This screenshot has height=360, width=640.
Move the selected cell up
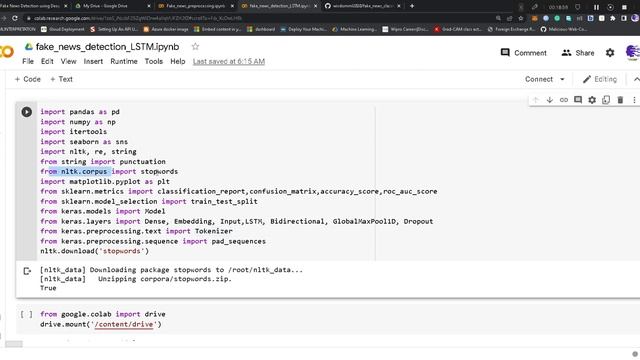(536, 100)
